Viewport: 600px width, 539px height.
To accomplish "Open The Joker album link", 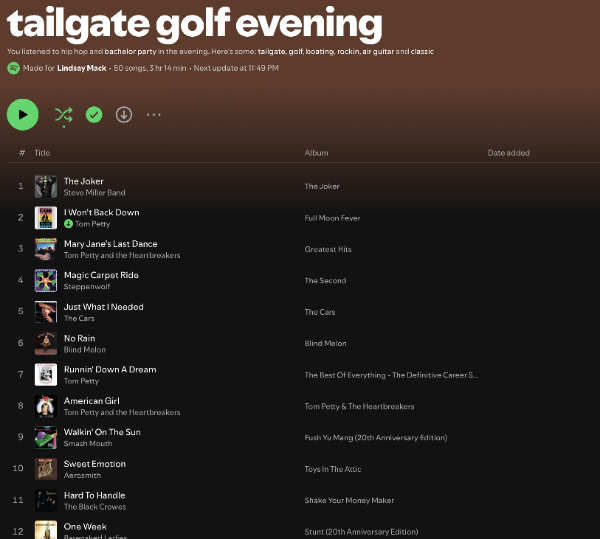I will click(322, 186).
